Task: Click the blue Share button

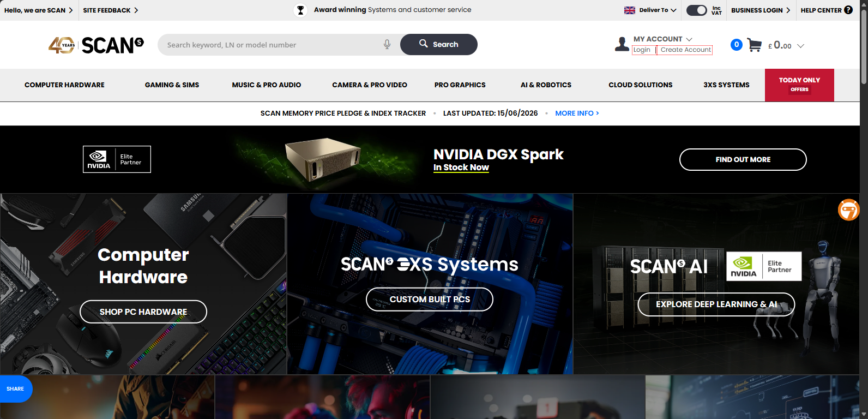Action: (15, 389)
